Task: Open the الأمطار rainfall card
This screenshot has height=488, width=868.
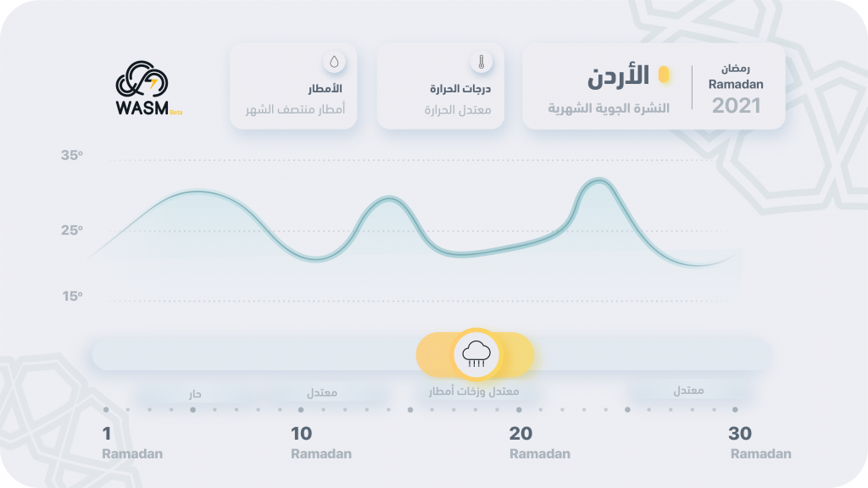Action: (293, 86)
